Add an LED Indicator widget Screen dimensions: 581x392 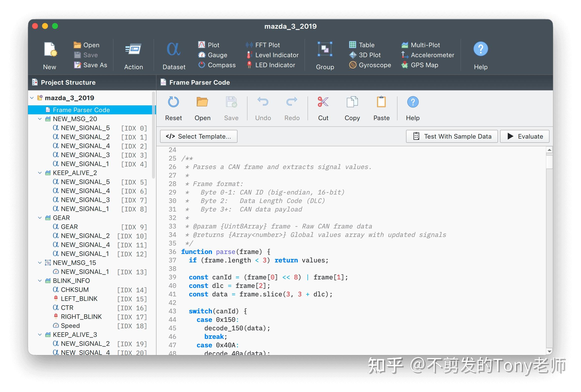coord(270,65)
